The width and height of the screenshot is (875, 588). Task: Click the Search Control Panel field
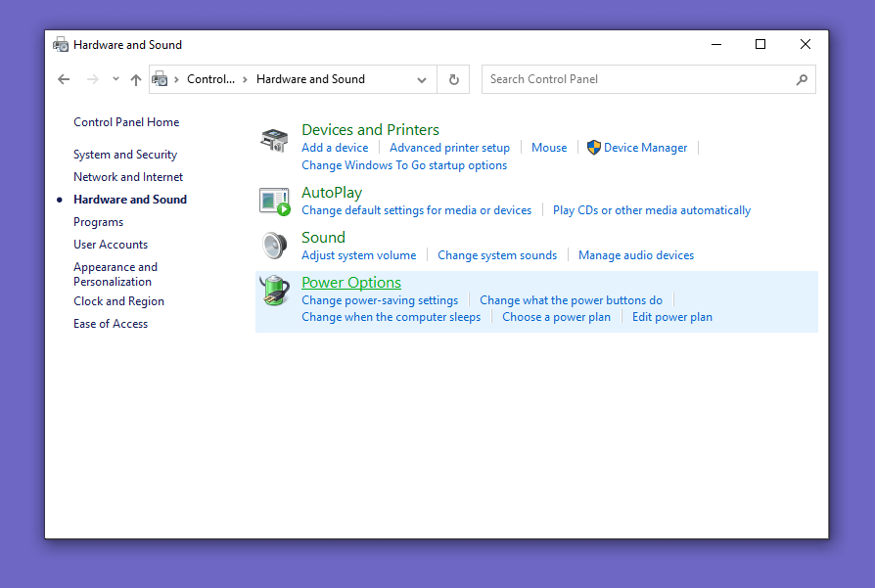click(x=649, y=79)
